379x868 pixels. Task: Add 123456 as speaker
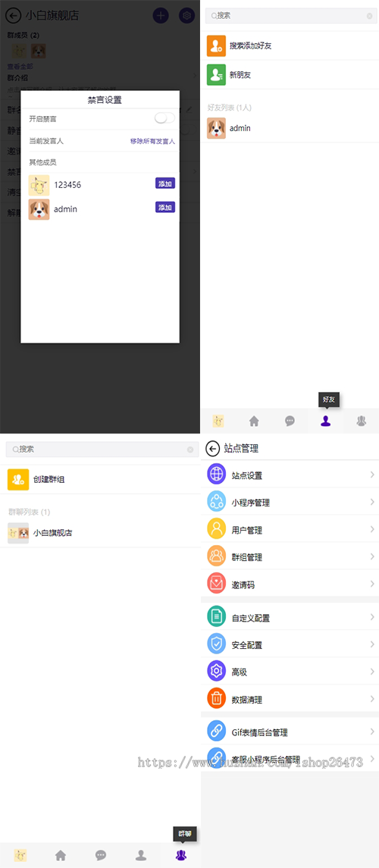pyautogui.click(x=165, y=183)
